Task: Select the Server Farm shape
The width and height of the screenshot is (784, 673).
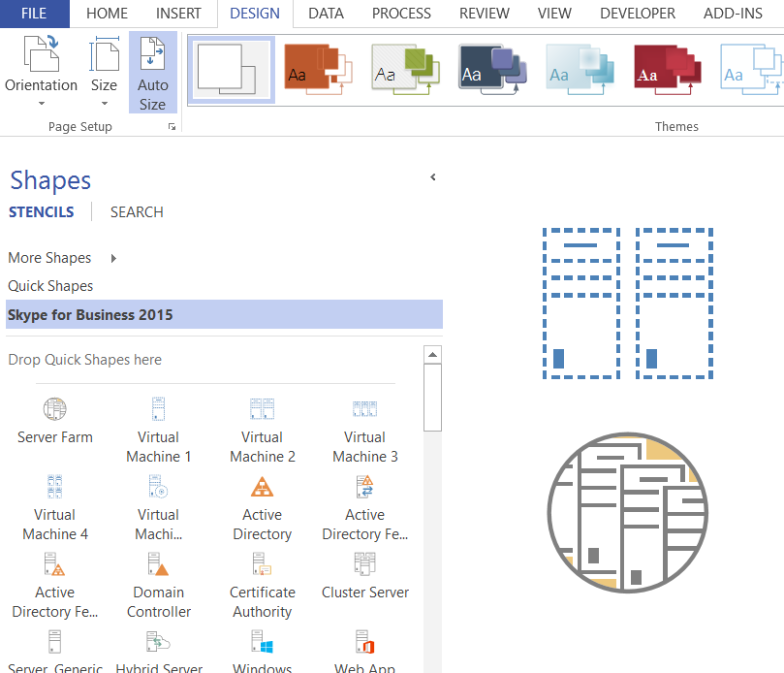Action: [55, 421]
